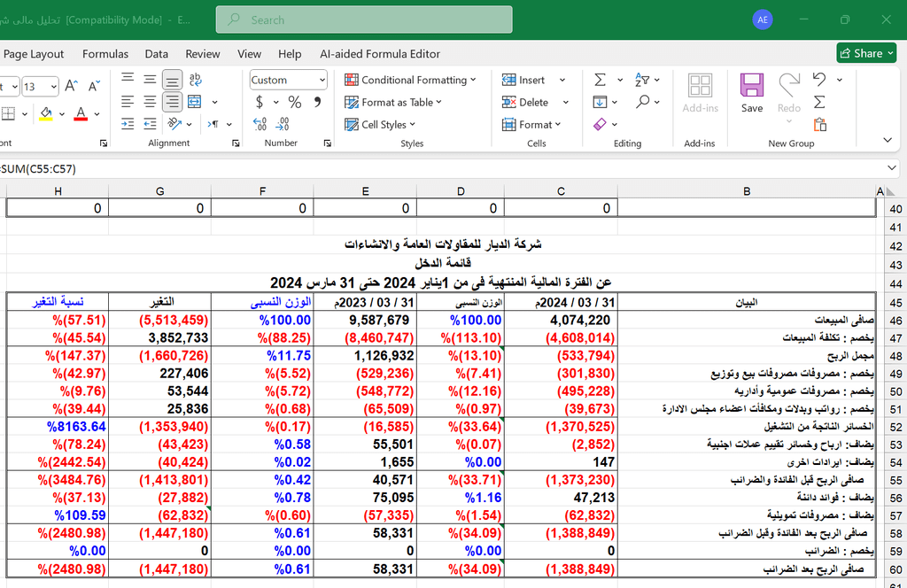The width and height of the screenshot is (907, 588).
Task: Click the Cell Styles button
Action: (383, 125)
